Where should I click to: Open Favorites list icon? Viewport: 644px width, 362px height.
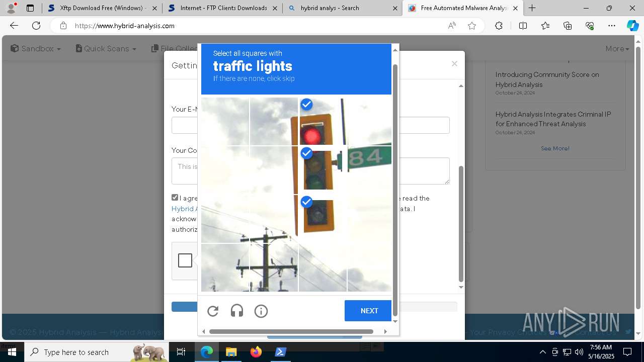545,26
